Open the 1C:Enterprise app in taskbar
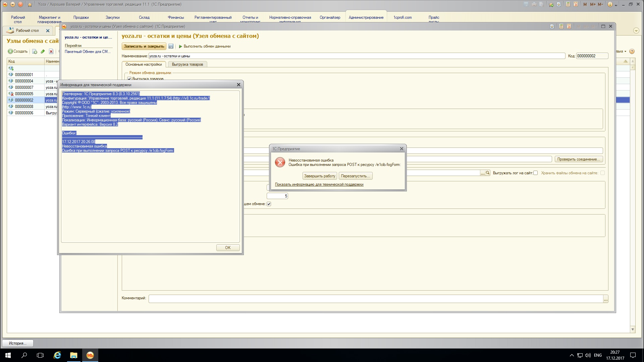 [90, 355]
